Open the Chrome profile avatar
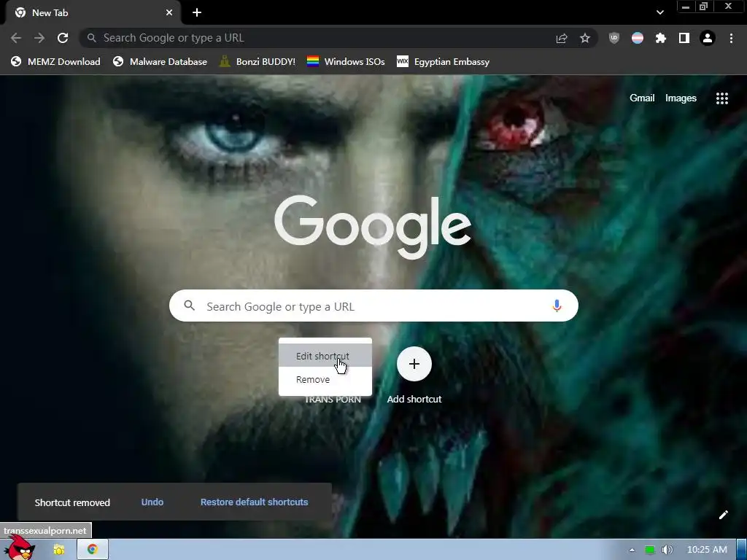The height and width of the screenshot is (560, 747). (708, 38)
